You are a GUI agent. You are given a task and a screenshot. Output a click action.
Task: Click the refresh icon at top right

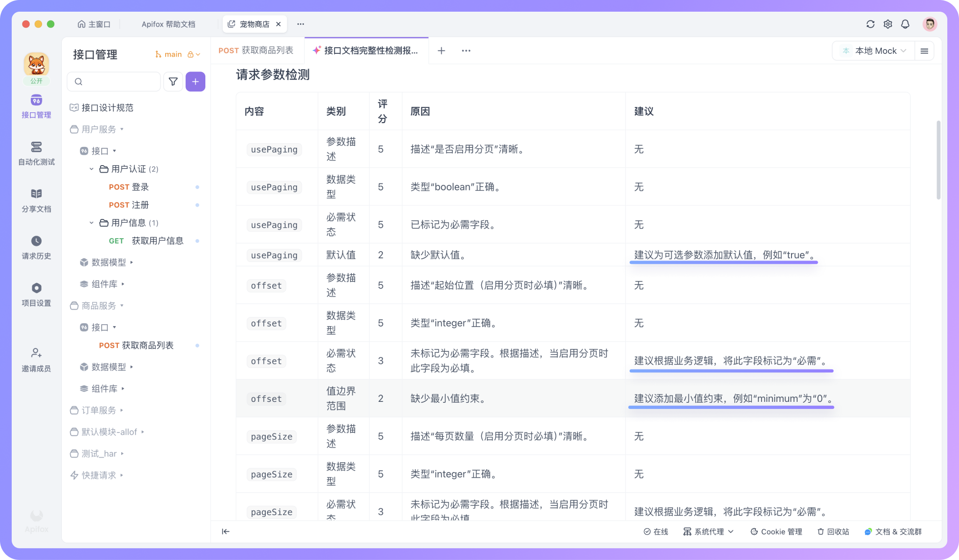[870, 24]
